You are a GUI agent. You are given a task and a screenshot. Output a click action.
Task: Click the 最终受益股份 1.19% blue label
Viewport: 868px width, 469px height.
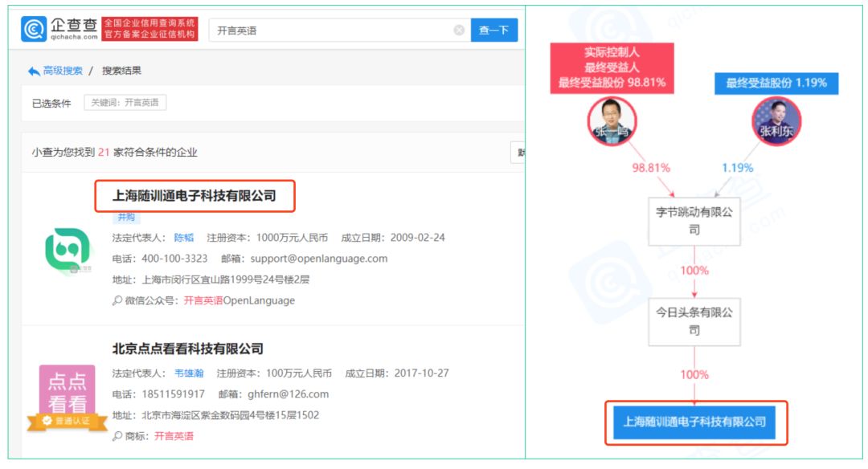click(x=776, y=84)
